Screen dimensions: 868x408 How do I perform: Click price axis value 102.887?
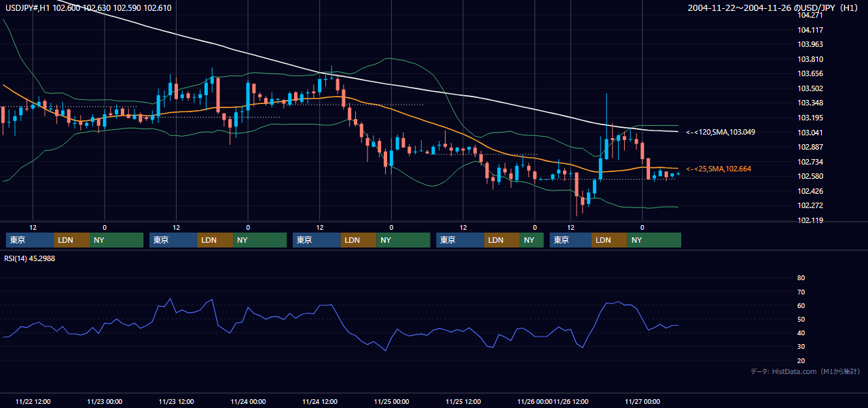pyautogui.click(x=810, y=147)
